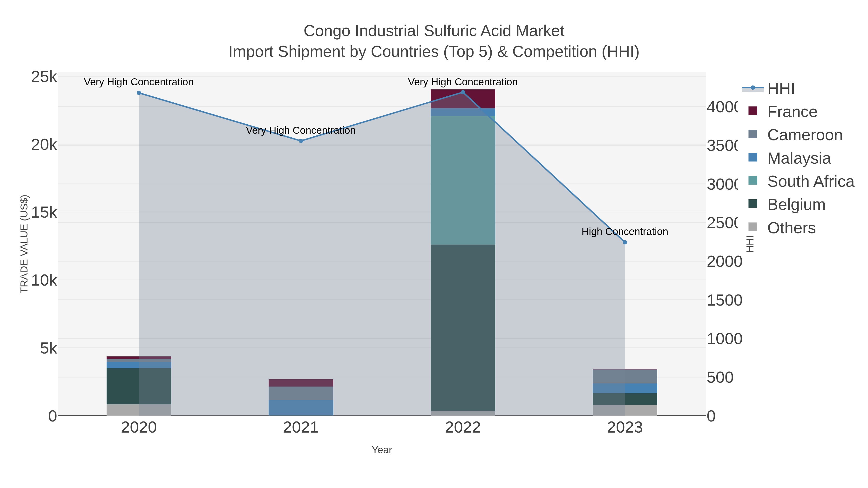868x488 pixels.
Task: Click the Cameroon segment in the 2023 bar
Action: 625,376
